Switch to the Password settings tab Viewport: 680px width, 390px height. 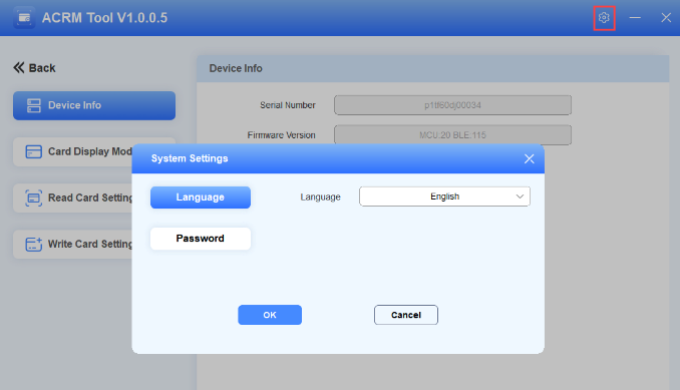(200, 239)
